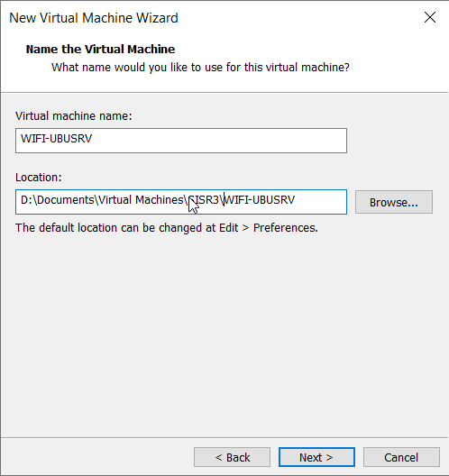Click the Documents segment in Location path
Image resolution: width=449 pixels, height=476 pixels.
click(x=66, y=200)
